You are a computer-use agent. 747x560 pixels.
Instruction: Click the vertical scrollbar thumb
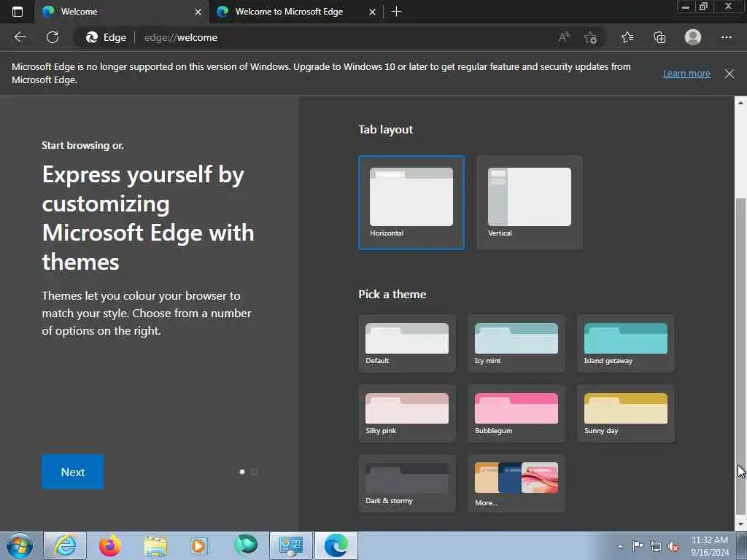(x=740, y=355)
